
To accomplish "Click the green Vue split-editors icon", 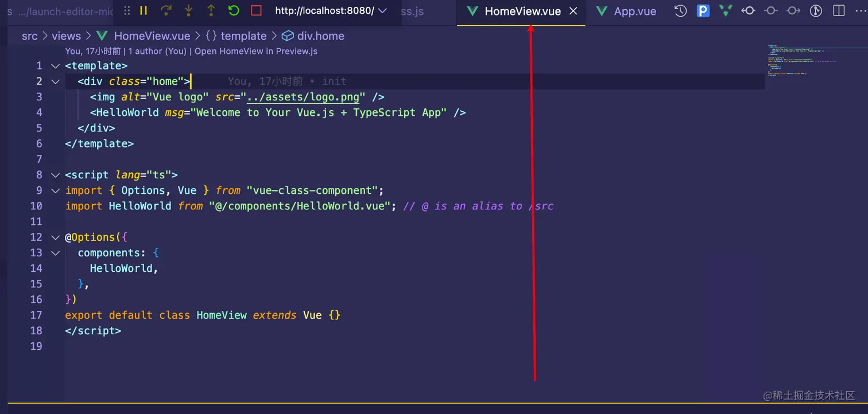I will click(x=726, y=10).
